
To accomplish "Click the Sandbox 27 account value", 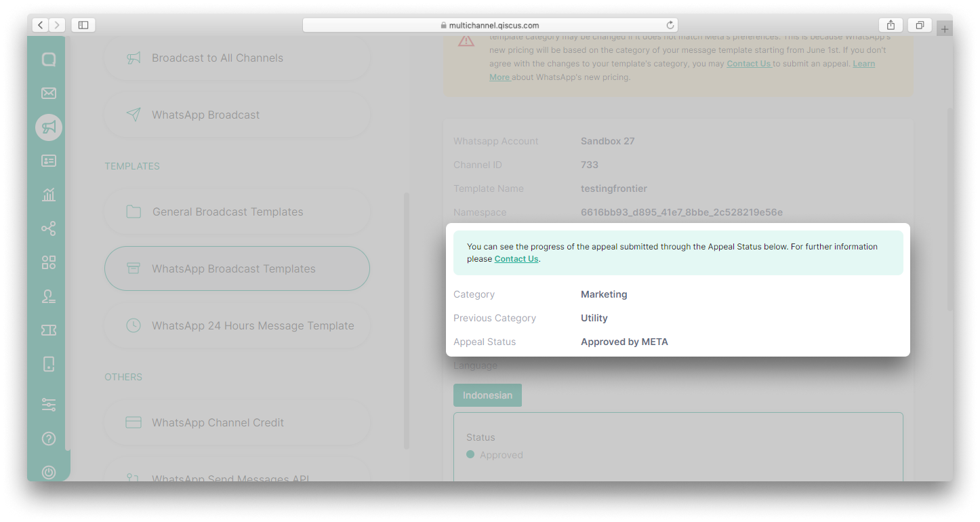I will 607,141.
